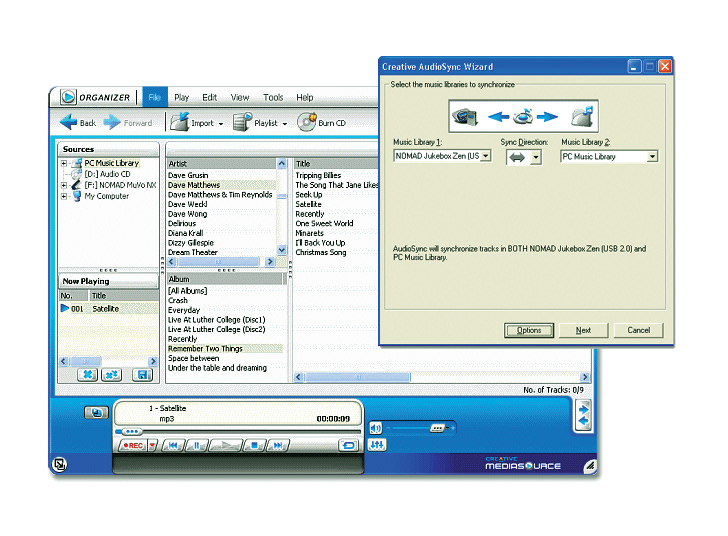Viewport: 728px width, 536px height.
Task: Open the Playlist dropdown arrow
Action: click(x=285, y=124)
